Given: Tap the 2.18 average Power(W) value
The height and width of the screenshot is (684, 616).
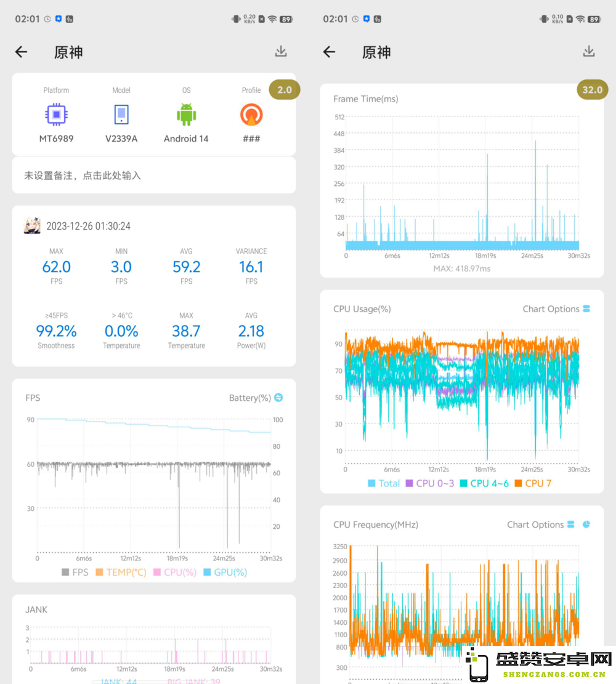Looking at the screenshot, I should (x=251, y=331).
